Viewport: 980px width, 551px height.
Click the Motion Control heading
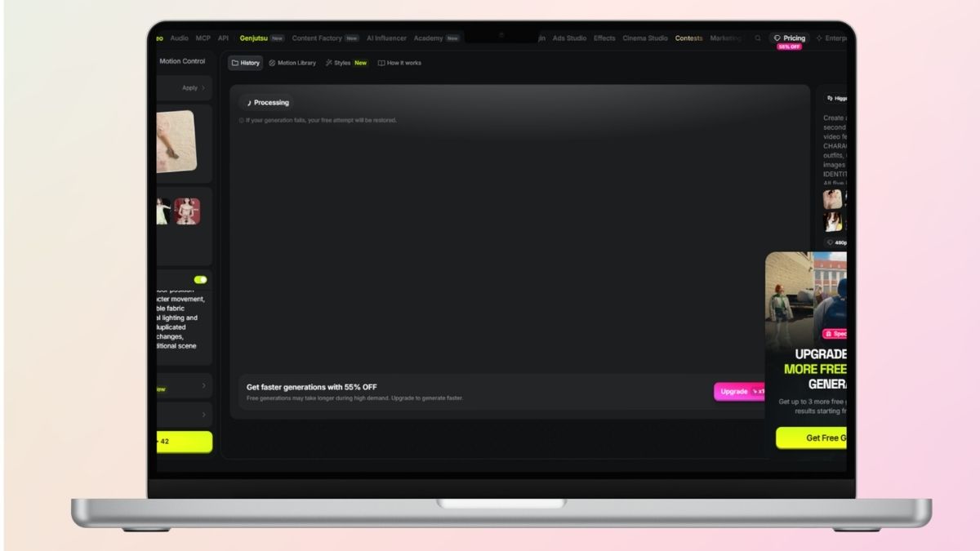[x=182, y=61]
